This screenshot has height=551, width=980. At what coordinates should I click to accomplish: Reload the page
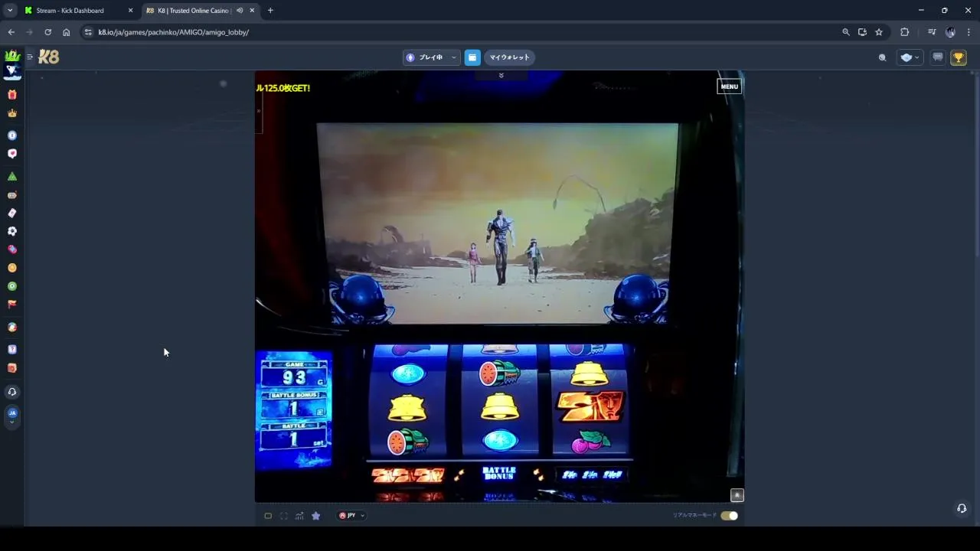coord(47,32)
